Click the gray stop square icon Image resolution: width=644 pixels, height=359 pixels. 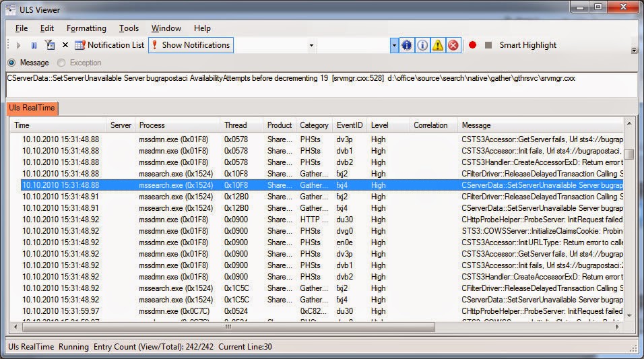click(x=488, y=44)
